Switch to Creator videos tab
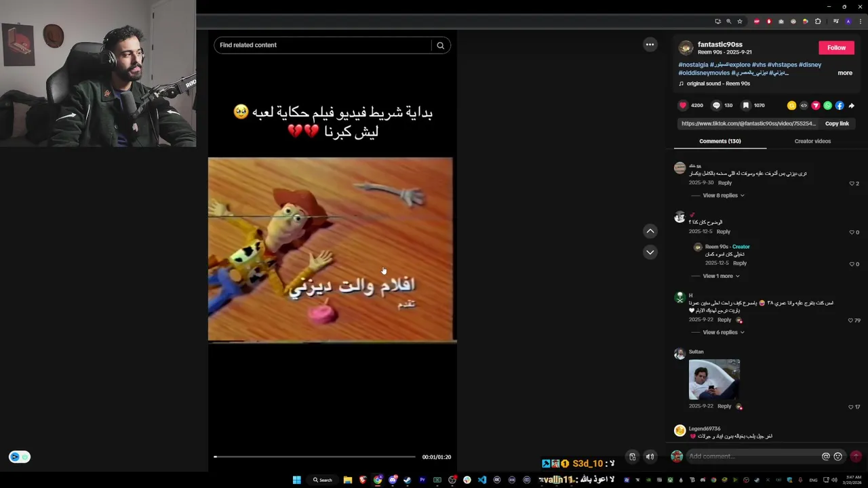 (x=812, y=141)
